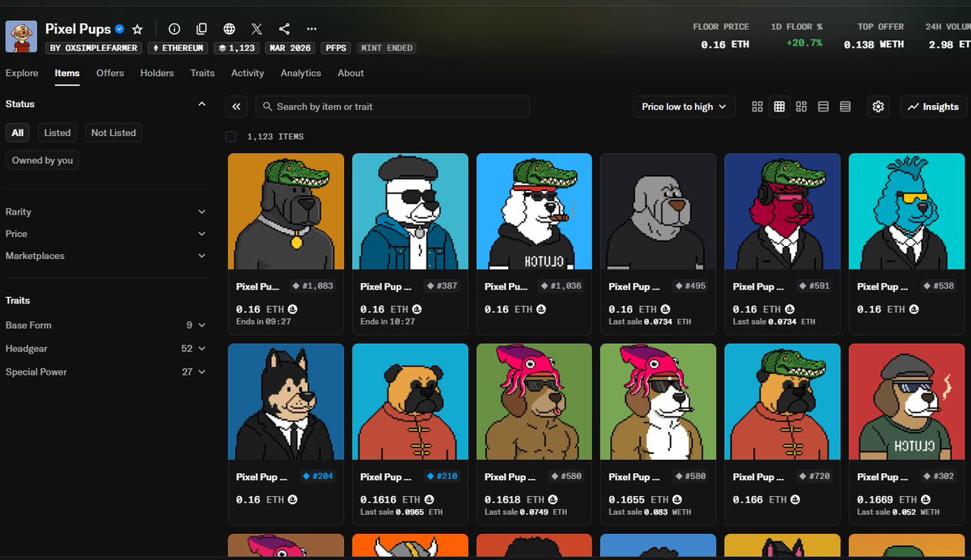The image size is (971, 560).
Task: Open view settings gear icon
Action: click(879, 107)
